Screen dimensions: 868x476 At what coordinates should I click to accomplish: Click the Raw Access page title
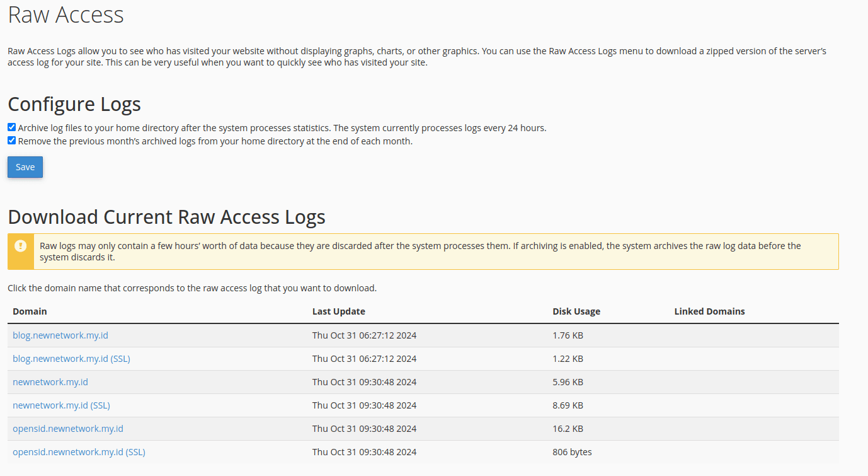[66, 15]
